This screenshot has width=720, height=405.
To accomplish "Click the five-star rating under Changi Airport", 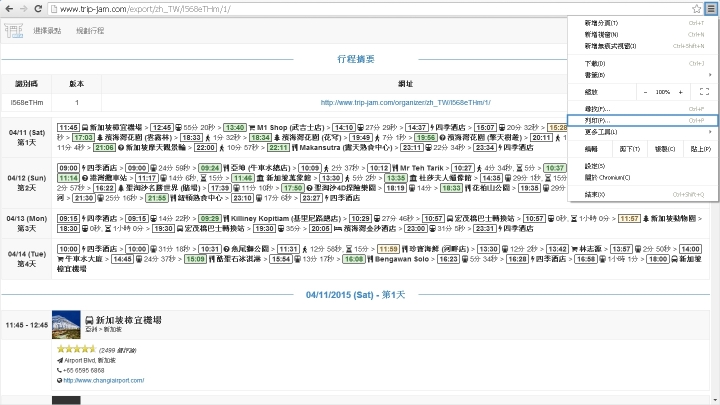I will (76, 349).
